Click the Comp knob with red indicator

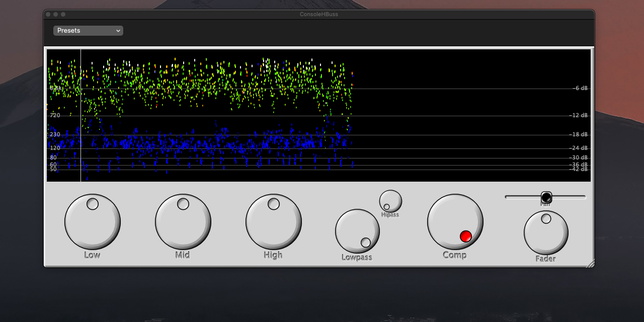(455, 222)
